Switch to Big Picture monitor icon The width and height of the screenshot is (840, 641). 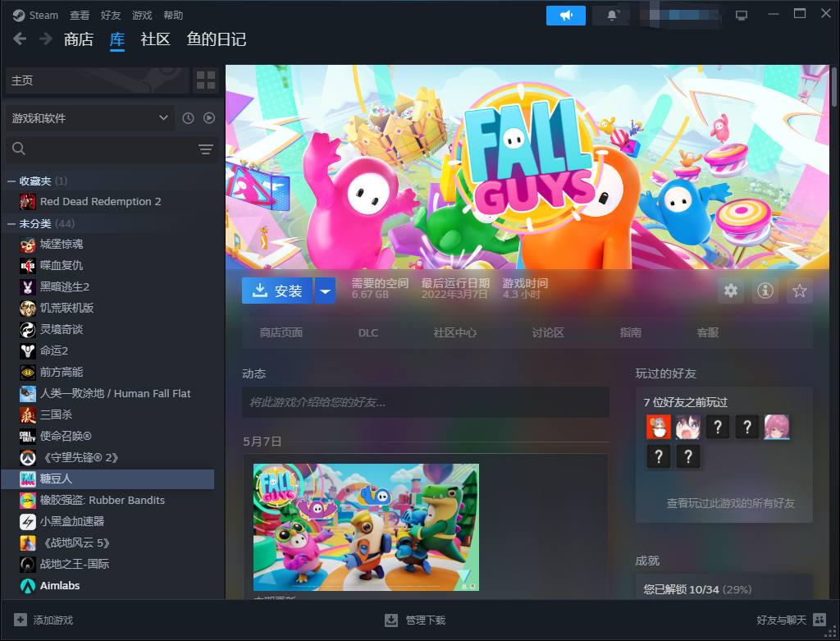tap(742, 16)
